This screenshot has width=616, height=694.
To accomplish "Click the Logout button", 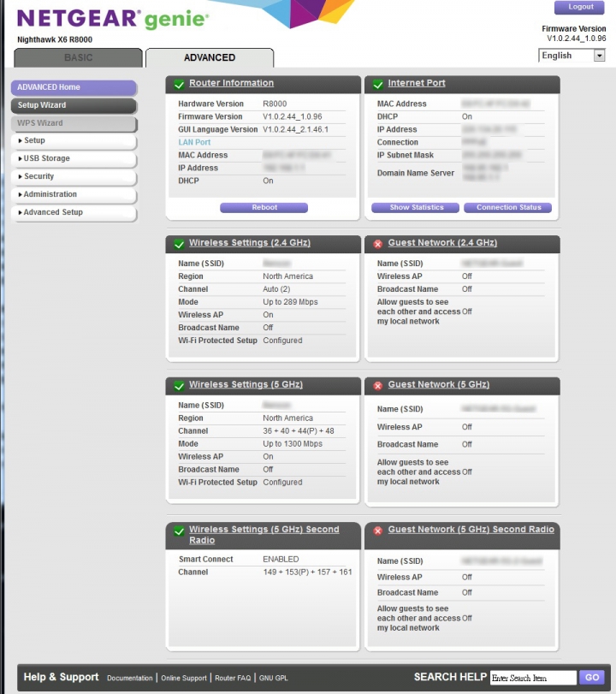I will coord(580,7).
